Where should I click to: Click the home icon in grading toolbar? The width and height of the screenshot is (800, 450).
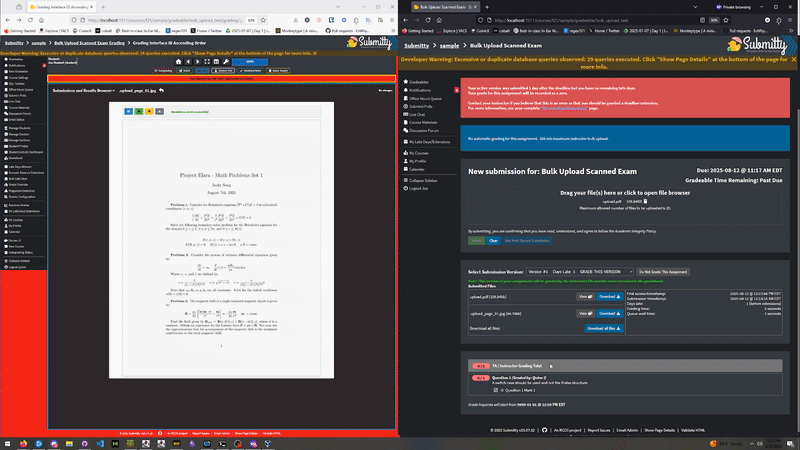(x=178, y=62)
